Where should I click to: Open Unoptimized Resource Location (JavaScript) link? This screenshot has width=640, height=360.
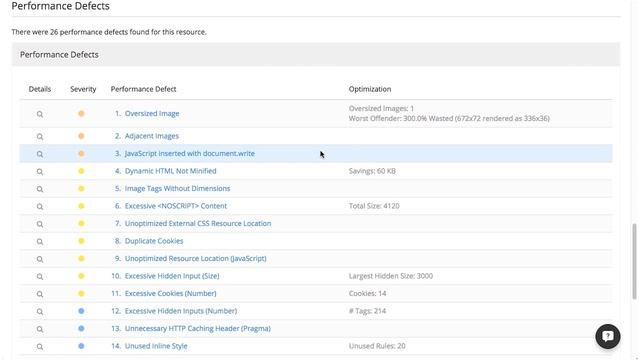tap(196, 259)
